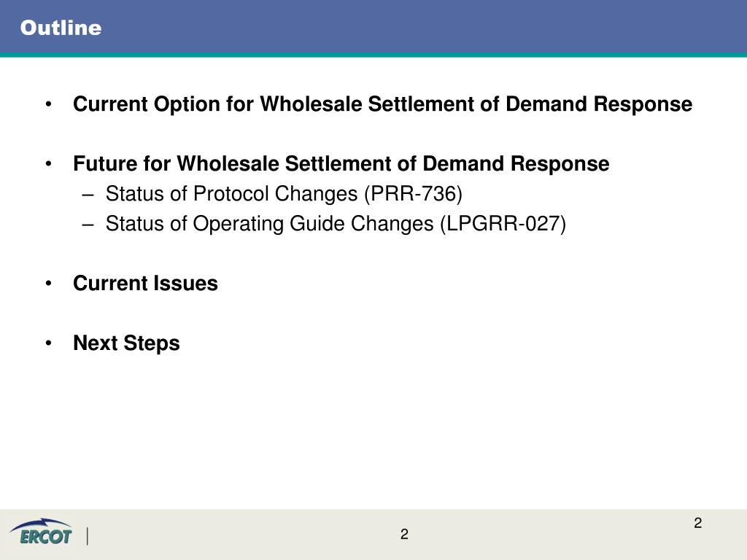Click the LPGRR-027 reference text
Viewport: 747px width, 560px height.
(x=503, y=224)
